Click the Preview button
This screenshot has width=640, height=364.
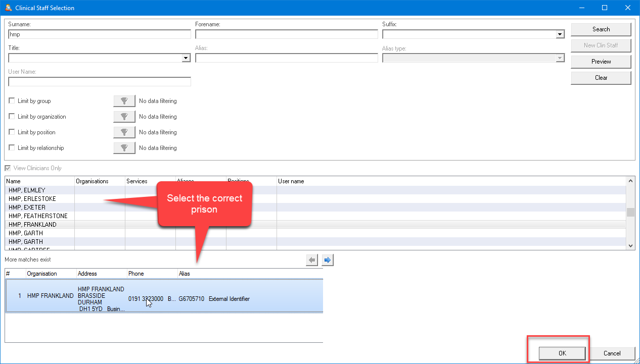pyautogui.click(x=601, y=62)
